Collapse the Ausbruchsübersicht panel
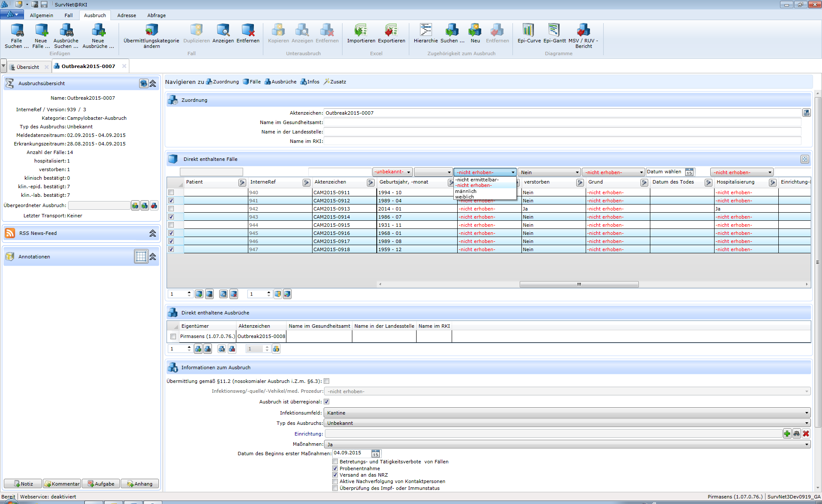 [x=153, y=83]
